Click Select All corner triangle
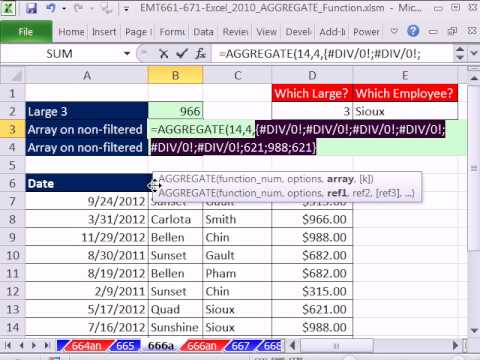This screenshot has width=480, height=360. (x=13, y=76)
